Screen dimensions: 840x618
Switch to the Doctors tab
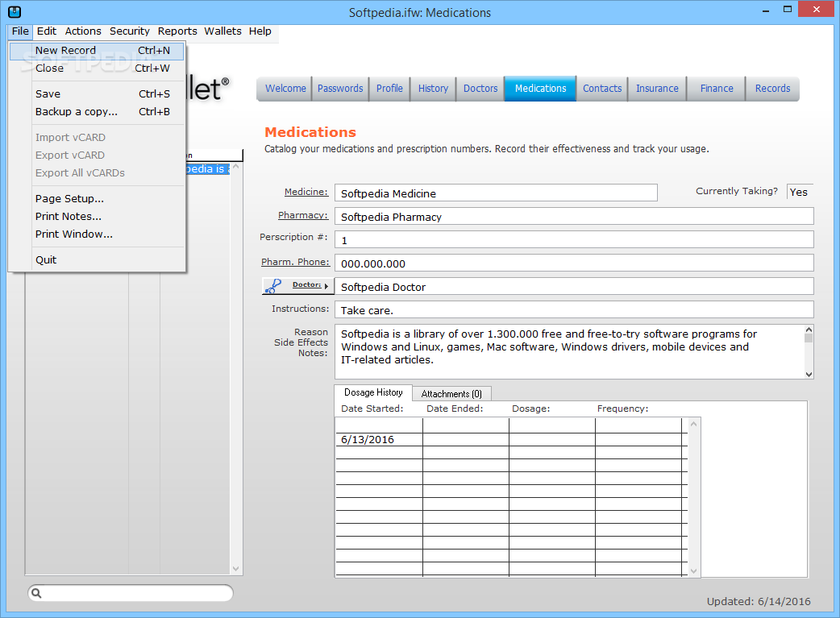pyautogui.click(x=480, y=89)
